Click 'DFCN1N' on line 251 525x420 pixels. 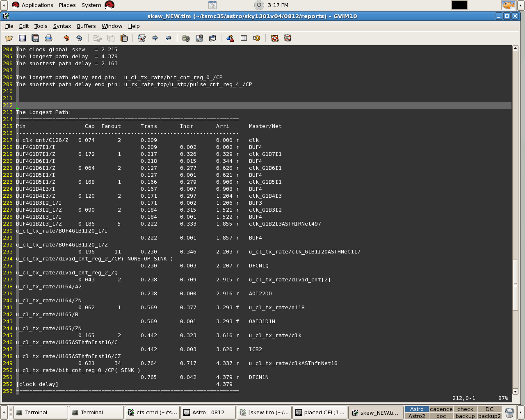pos(258,377)
